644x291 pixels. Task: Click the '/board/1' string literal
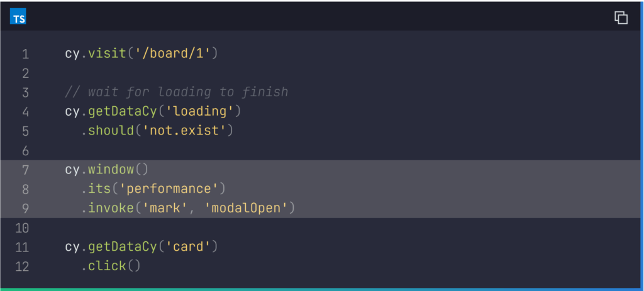tap(172, 53)
